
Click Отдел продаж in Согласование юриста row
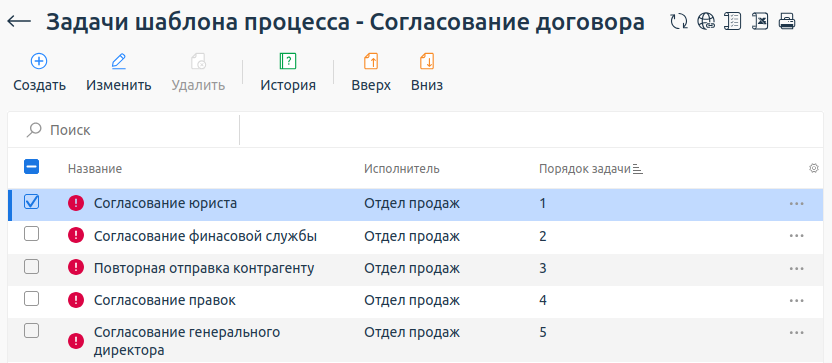pyautogui.click(x=412, y=203)
